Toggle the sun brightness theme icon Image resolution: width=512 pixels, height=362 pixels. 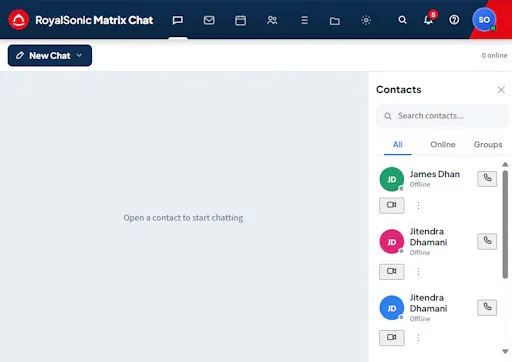366,20
